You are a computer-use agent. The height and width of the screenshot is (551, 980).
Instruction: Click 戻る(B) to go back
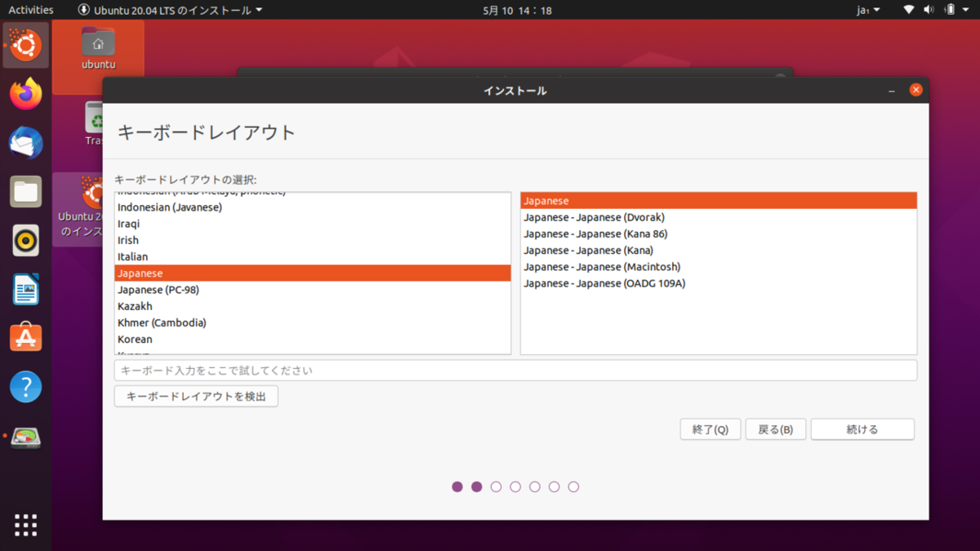pyautogui.click(x=774, y=429)
